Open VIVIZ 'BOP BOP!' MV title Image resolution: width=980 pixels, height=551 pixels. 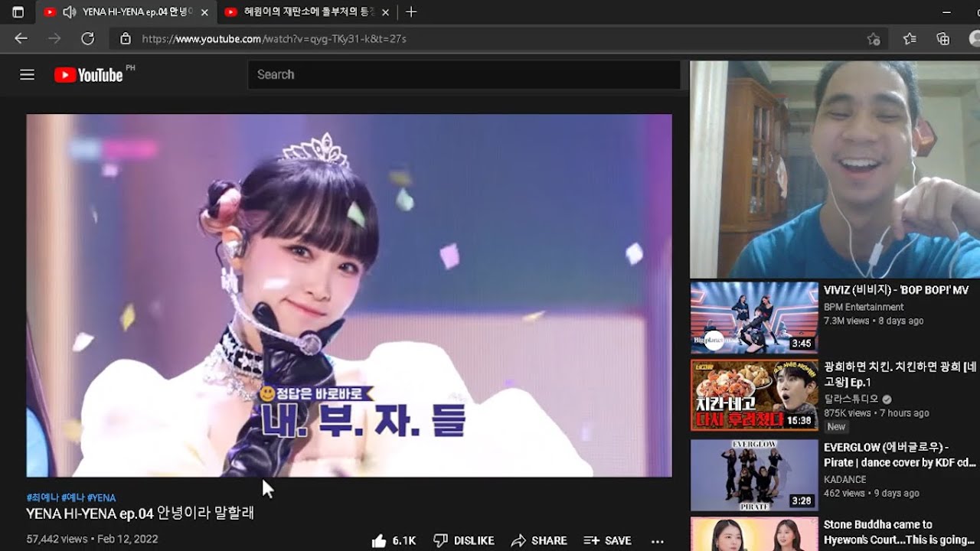pos(896,290)
